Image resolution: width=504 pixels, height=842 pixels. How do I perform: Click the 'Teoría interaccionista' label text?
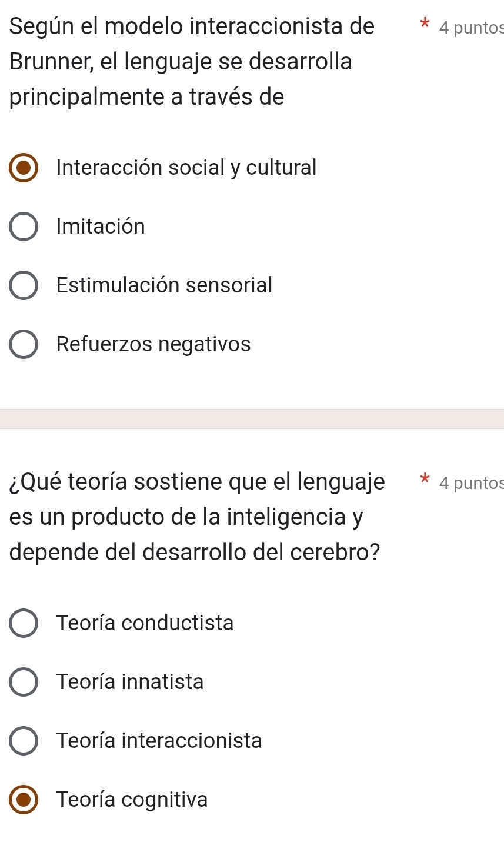pyautogui.click(x=159, y=741)
